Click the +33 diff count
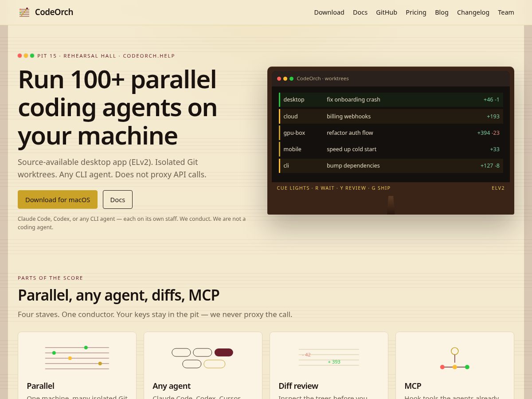This screenshot has height=399, width=532. [495, 149]
